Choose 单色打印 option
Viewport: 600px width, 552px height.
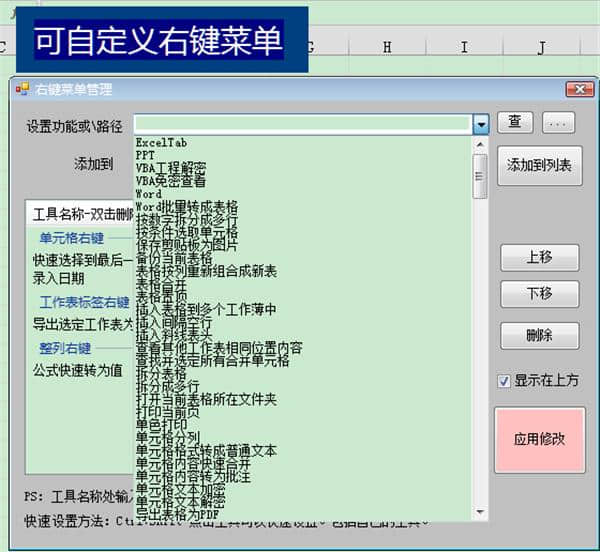point(161,425)
